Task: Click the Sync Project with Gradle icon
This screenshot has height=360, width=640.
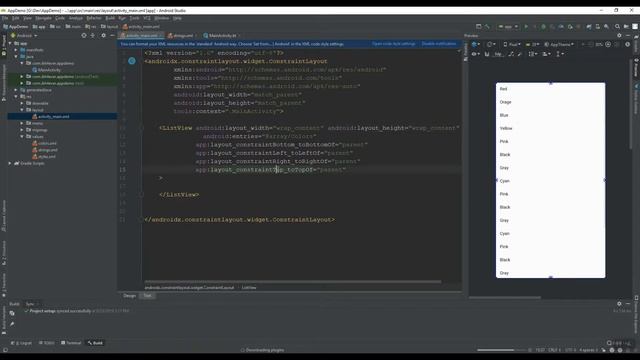Action: [x=589, y=27]
